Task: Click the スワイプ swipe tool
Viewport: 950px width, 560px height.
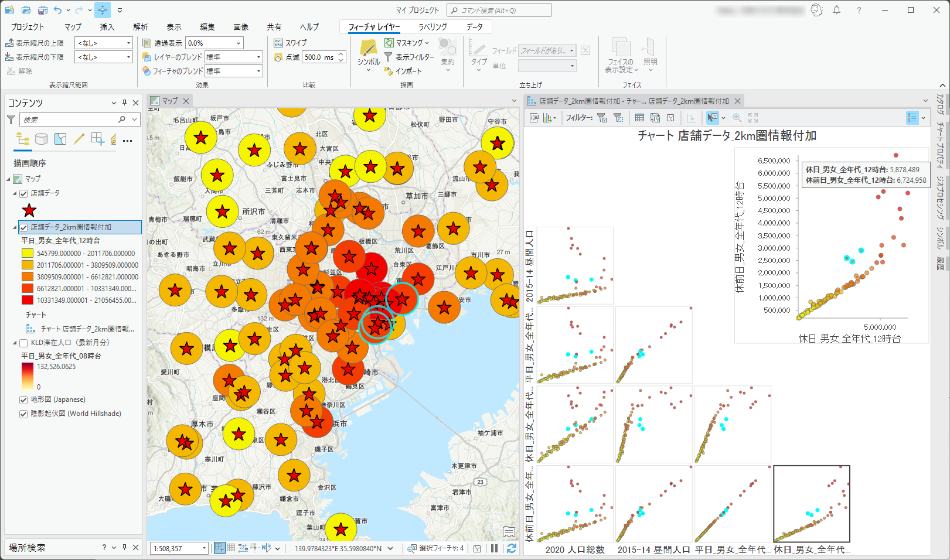Action: tap(290, 43)
